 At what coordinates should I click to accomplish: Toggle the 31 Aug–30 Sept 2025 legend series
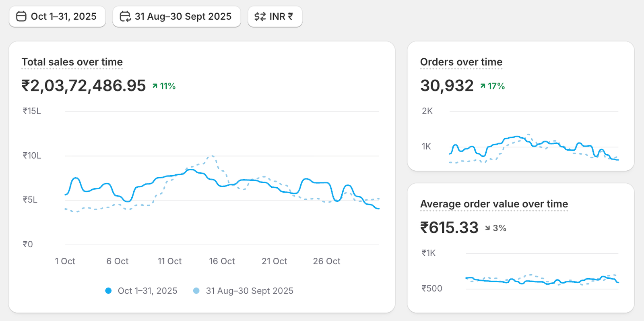tap(249, 291)
